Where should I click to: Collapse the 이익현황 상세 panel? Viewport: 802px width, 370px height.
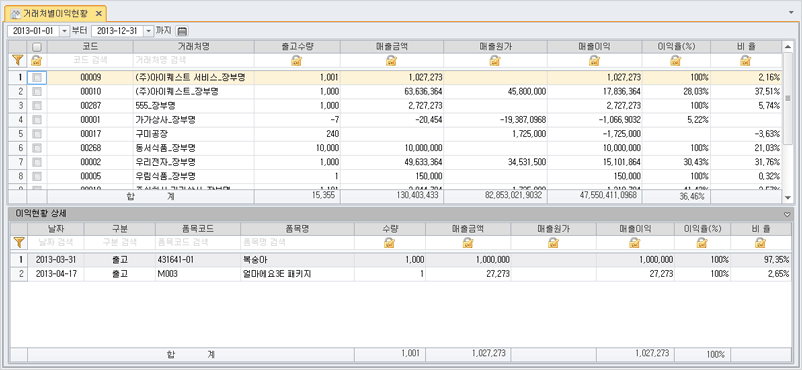[x=787, y=214]
